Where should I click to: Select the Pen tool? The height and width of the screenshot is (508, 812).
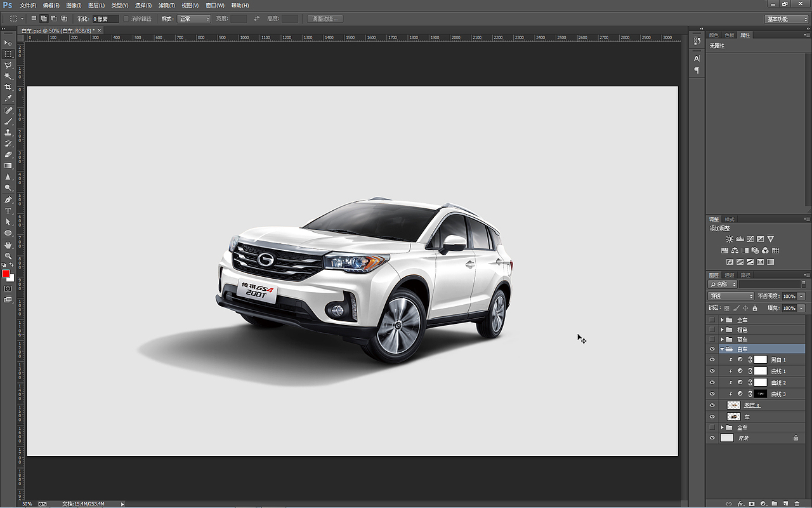8,199
